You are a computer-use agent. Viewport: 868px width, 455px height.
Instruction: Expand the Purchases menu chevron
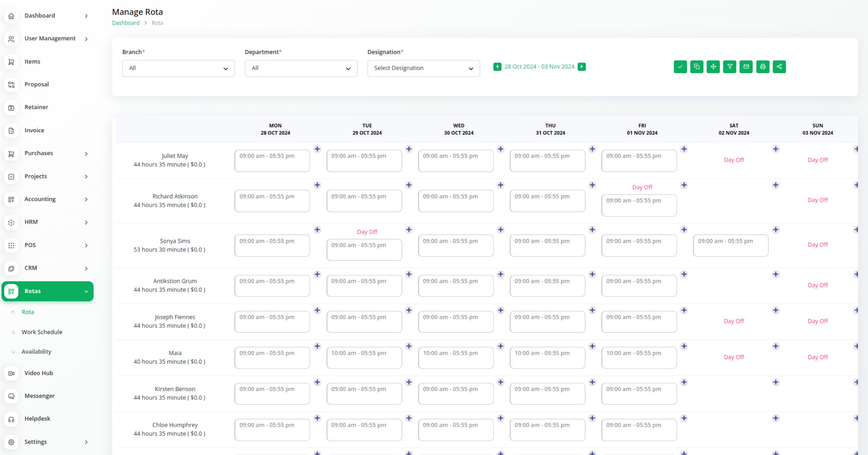pyautogui.click(x=86, y=154)
